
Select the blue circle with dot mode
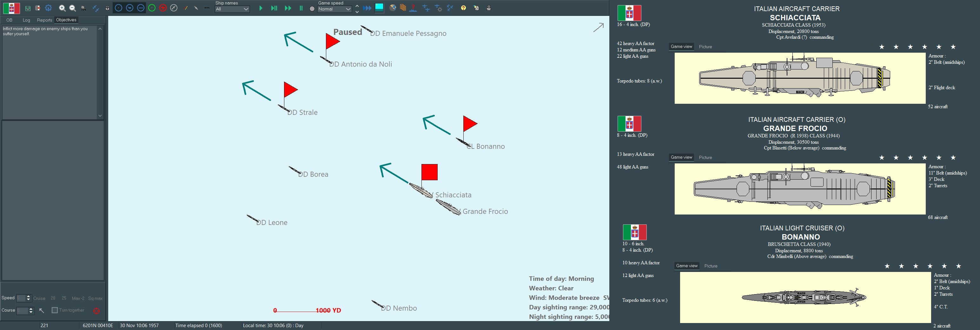[x=119, y=8]
